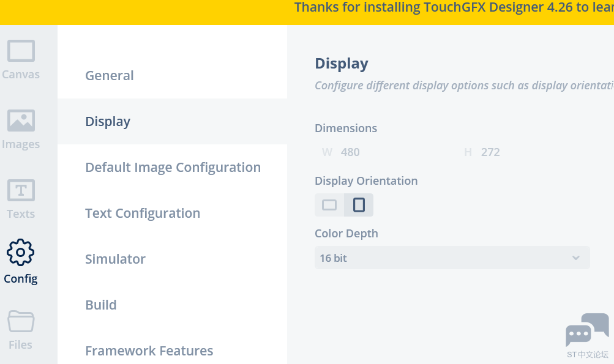This screenshot has width=614, height=364.
Task: Click the Config gear icon
Action: [21, 253]
